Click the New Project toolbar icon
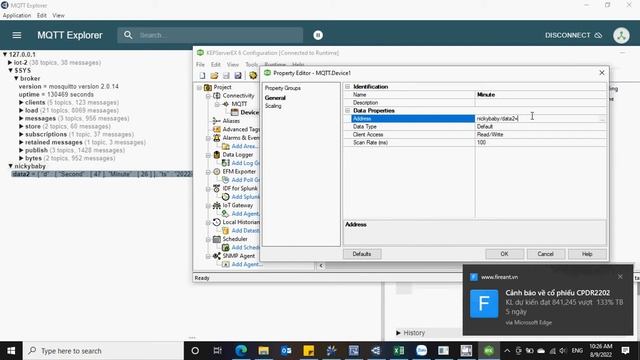This screenshot has height=360, width=640. point(202,76)
